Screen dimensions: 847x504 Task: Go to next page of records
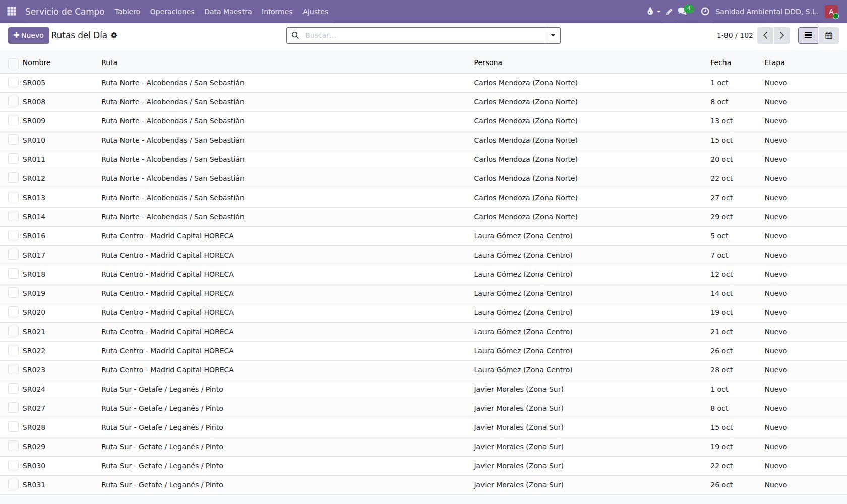click(782, 35)
